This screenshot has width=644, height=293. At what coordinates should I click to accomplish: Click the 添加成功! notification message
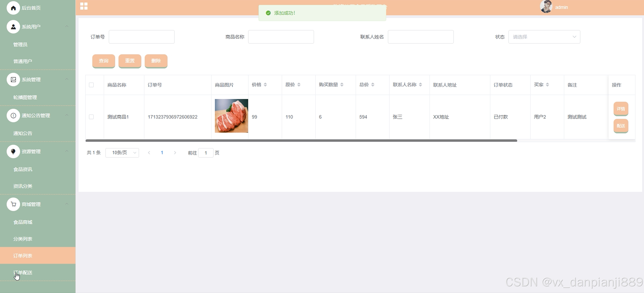click(x=285, y=13)
